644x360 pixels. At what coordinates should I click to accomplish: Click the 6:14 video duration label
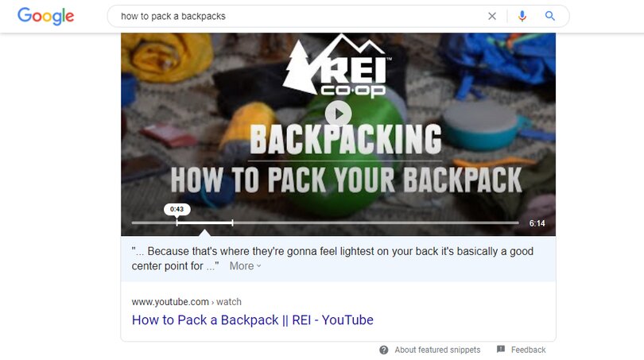pos(537,223)
